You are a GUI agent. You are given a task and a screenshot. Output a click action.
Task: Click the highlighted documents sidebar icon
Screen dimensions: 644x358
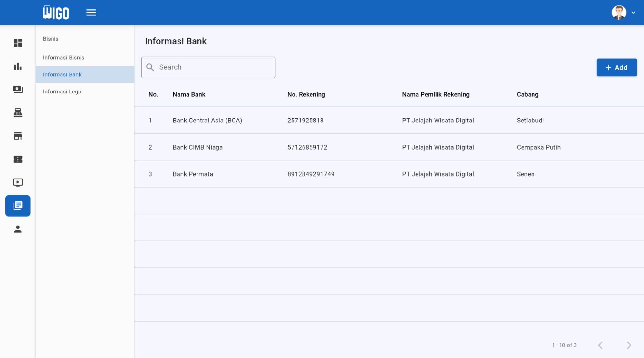tap(18, 206)
